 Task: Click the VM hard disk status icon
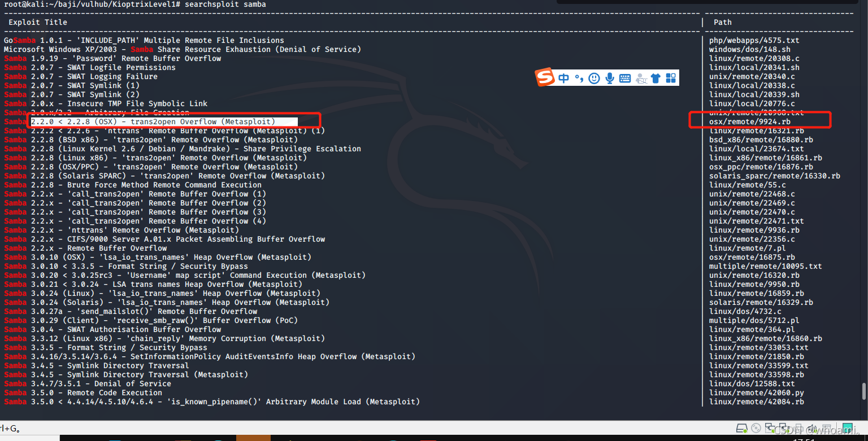click(743, 429)
